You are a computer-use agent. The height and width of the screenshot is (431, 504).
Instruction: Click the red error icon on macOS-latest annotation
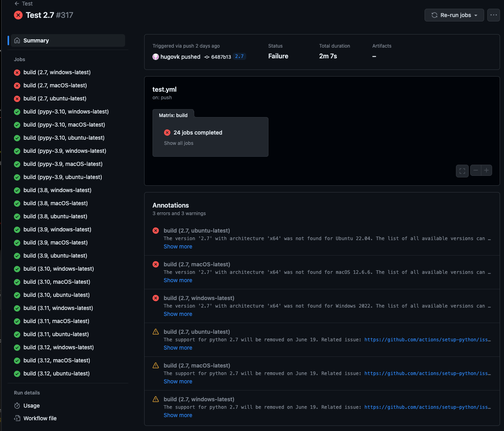(x=156, y=264)
